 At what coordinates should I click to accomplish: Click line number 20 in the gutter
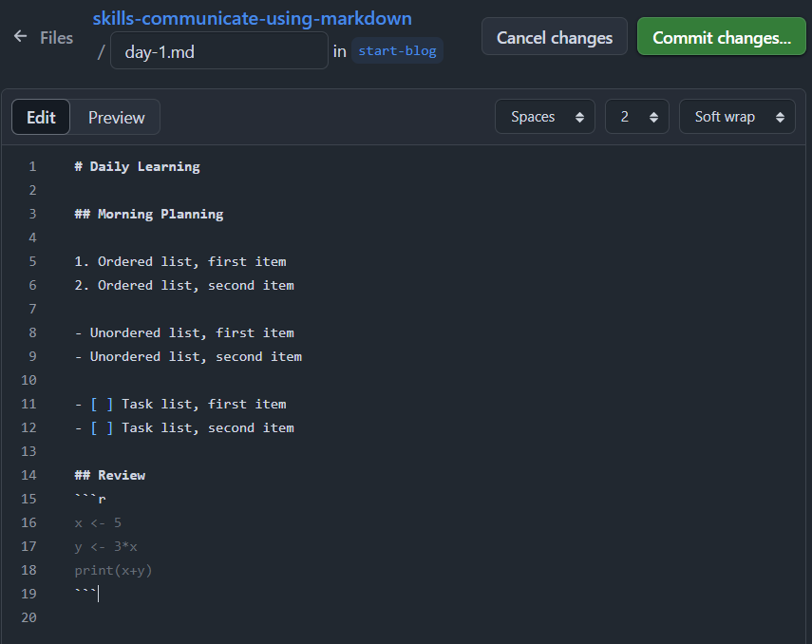click(x=29, y=617)
